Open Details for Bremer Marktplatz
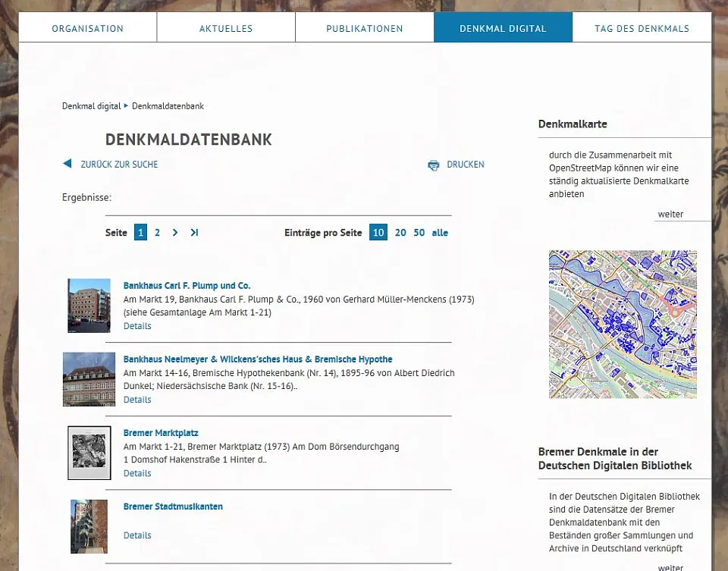Image resolution: width=728 pixels, height=571 pixels. tap(137, 473)
